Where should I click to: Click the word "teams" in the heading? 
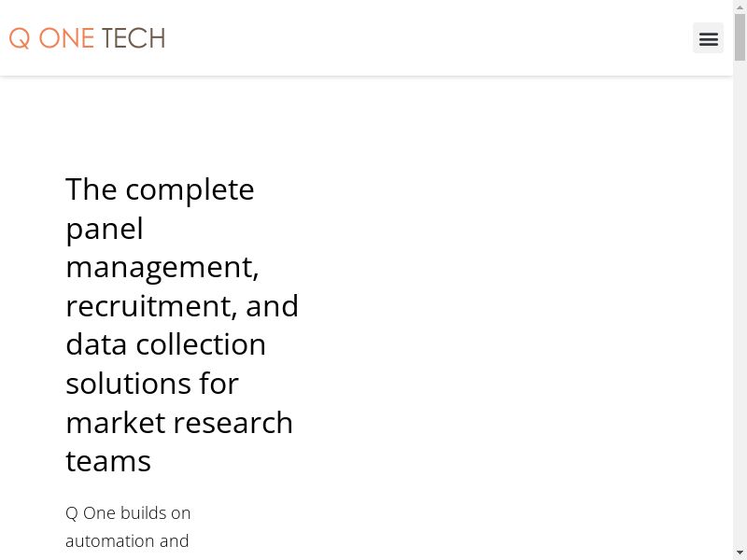[x=108, y=461]
